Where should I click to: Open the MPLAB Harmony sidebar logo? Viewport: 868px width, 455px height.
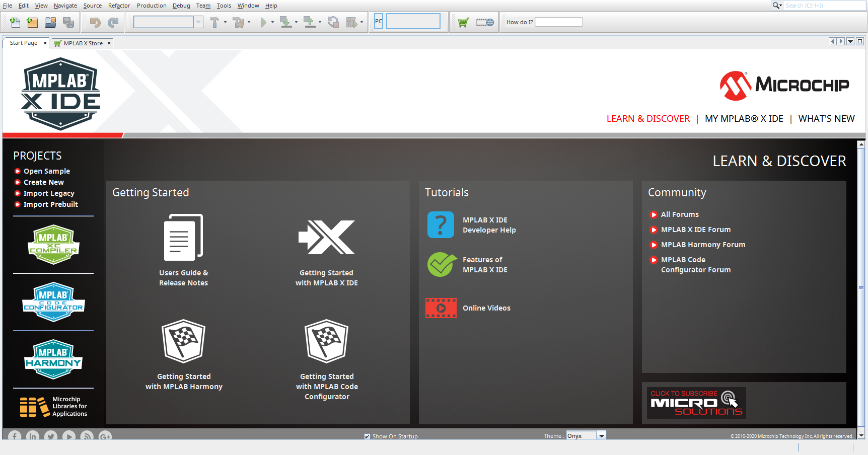pyautogui.click(x=53, y=359)
